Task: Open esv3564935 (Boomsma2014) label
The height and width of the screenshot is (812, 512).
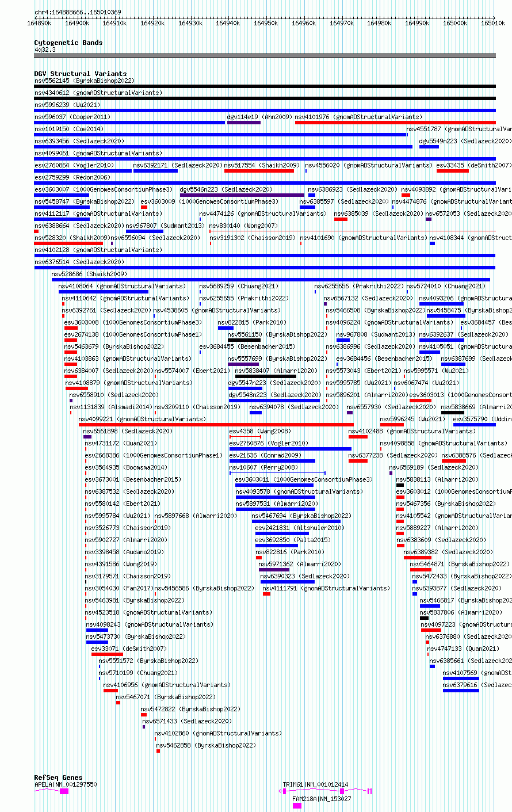Action: (x=127, y=467)
